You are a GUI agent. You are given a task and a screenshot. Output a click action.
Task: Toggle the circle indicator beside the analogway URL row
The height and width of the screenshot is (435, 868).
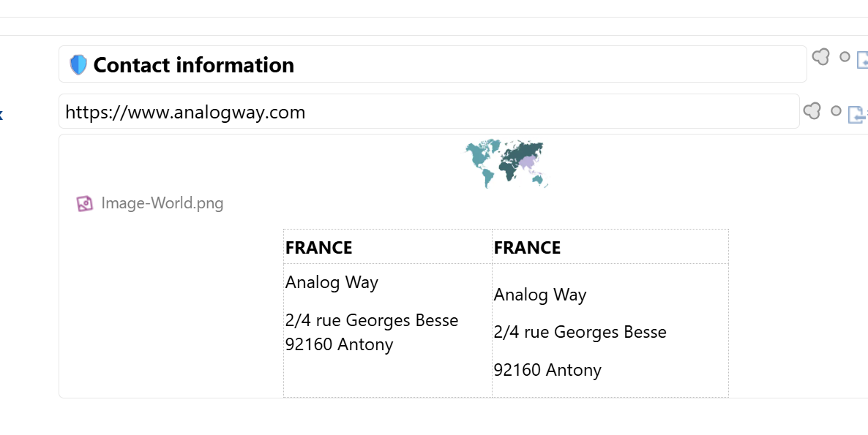click(836, 111)
